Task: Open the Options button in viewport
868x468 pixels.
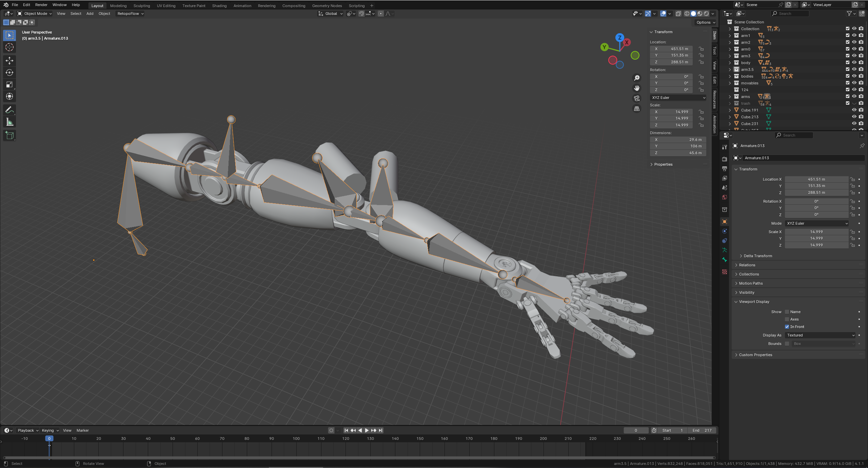Action: [x=706, y=22]
